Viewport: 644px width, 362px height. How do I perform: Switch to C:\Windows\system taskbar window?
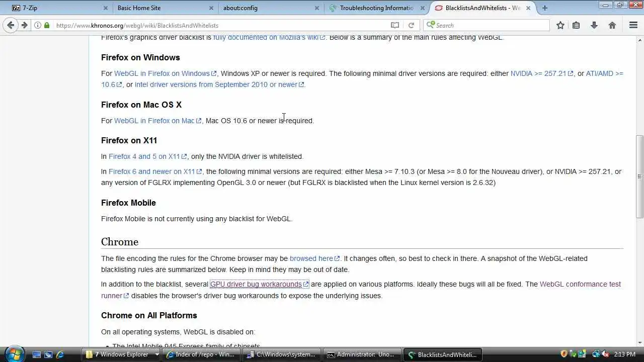pos(282,354)
